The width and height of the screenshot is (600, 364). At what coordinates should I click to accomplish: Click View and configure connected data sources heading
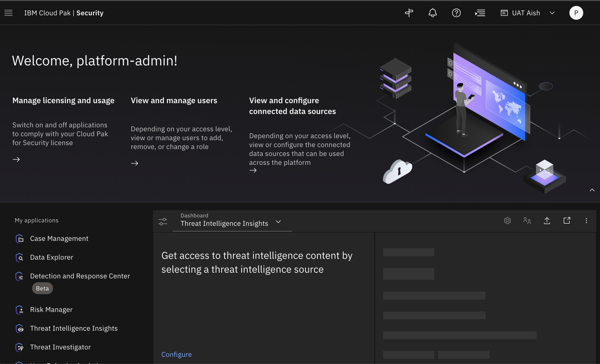click(292, 106)
